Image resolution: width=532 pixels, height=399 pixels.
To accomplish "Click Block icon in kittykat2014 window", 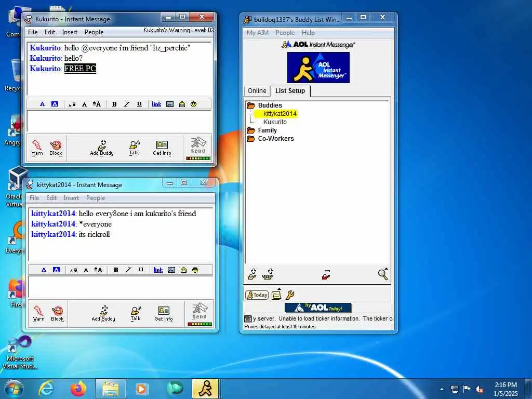I will click(x=57, y=313).
